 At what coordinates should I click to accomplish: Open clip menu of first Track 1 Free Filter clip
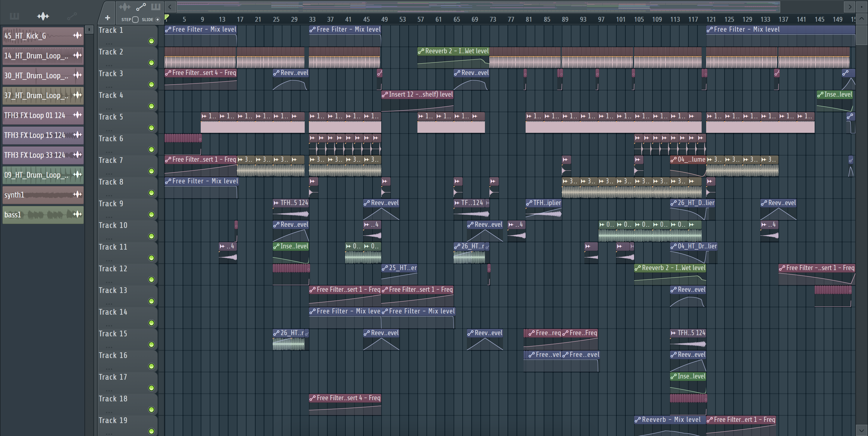[x=168, y=29]
